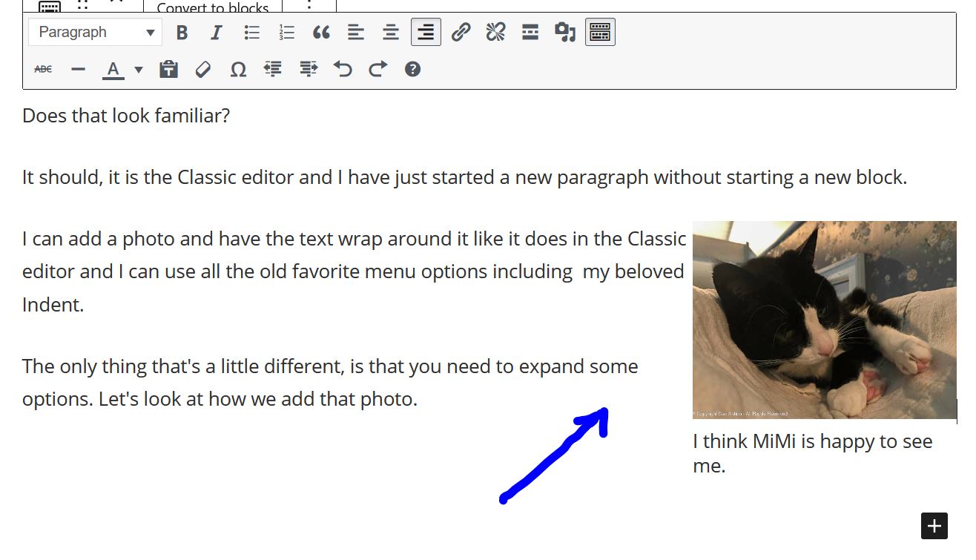Undo the last change
Screen dimensions: 976x560
(342, 69)
